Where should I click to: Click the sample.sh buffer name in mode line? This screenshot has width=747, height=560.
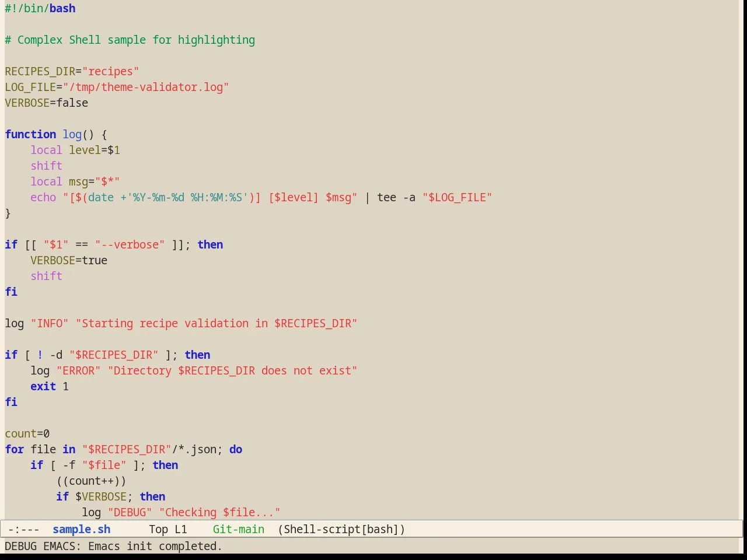click(x=81, y=529)
